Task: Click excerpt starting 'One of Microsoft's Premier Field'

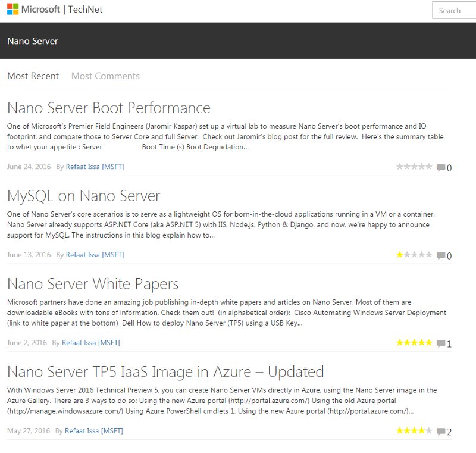Action: click(226, 137)
